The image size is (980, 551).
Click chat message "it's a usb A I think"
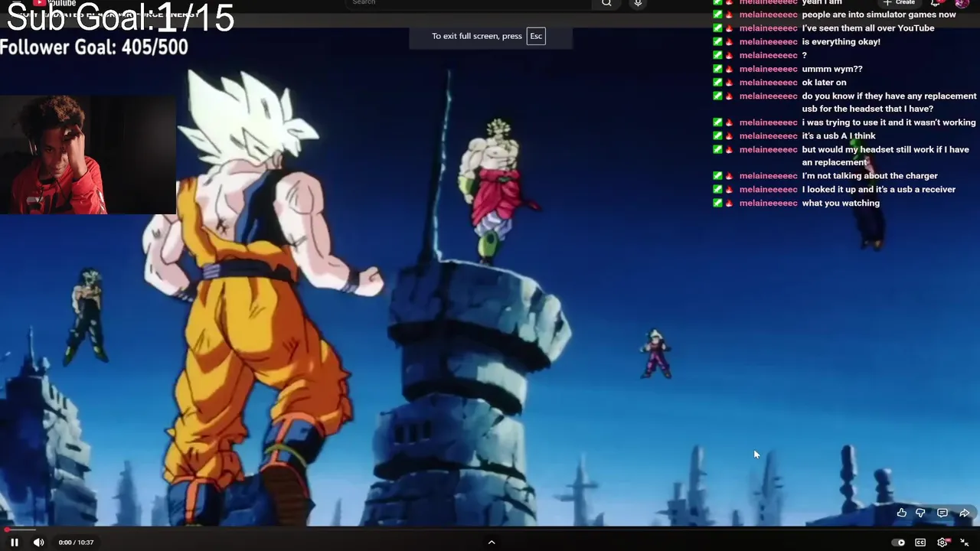click(838, 136)
